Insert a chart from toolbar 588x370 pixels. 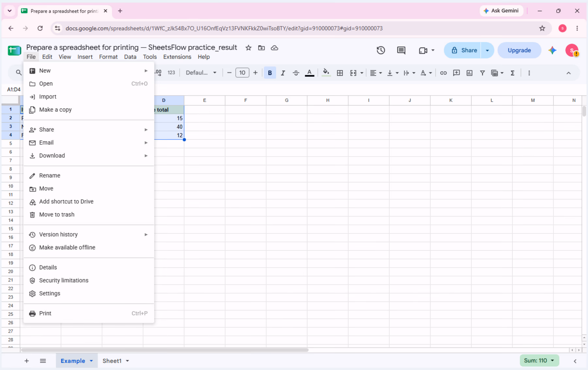click(469, 73)
